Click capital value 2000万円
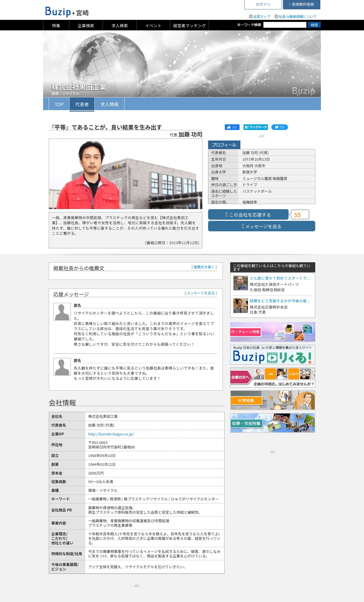This screenshot has height=602, width=364. click(96, 473)
